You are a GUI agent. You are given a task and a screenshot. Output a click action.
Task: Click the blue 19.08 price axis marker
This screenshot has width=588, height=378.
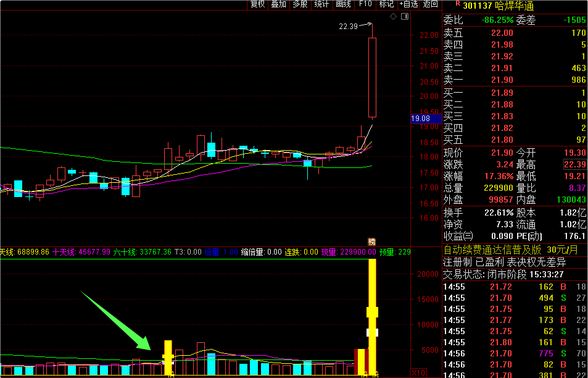[x=426, y=119]
